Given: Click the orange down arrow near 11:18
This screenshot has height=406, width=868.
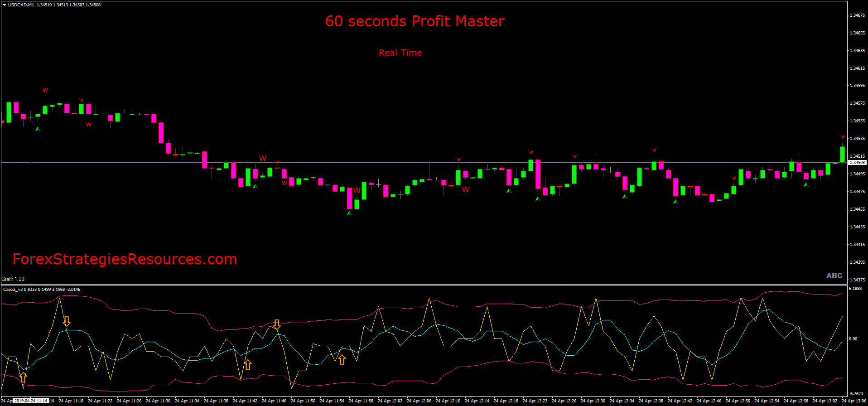Looking at the screenshot, I should pos(67,322).
